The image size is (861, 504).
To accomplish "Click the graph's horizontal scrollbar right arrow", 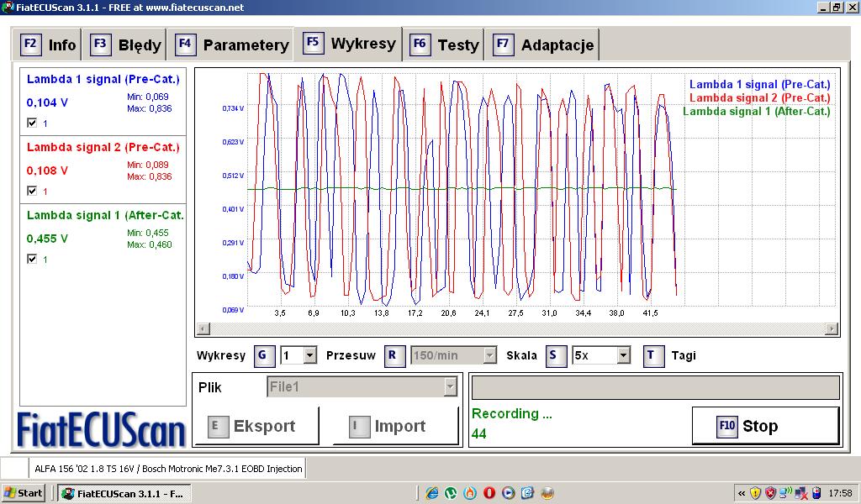I will pos(832,328).
